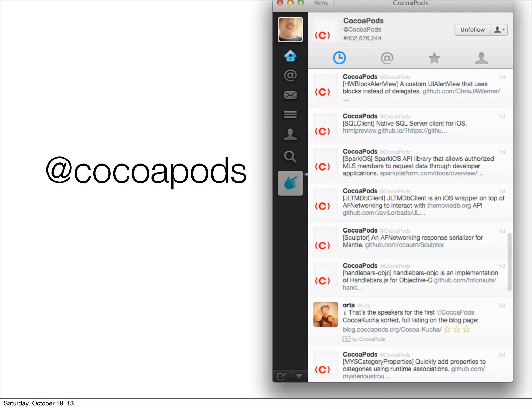Select the SparkiOS tweet text
The image size is (532, 409).
[418, 166]
